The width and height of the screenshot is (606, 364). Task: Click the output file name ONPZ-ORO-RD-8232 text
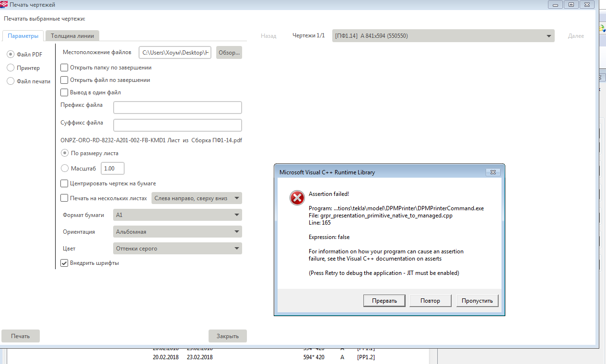point(151,141)
